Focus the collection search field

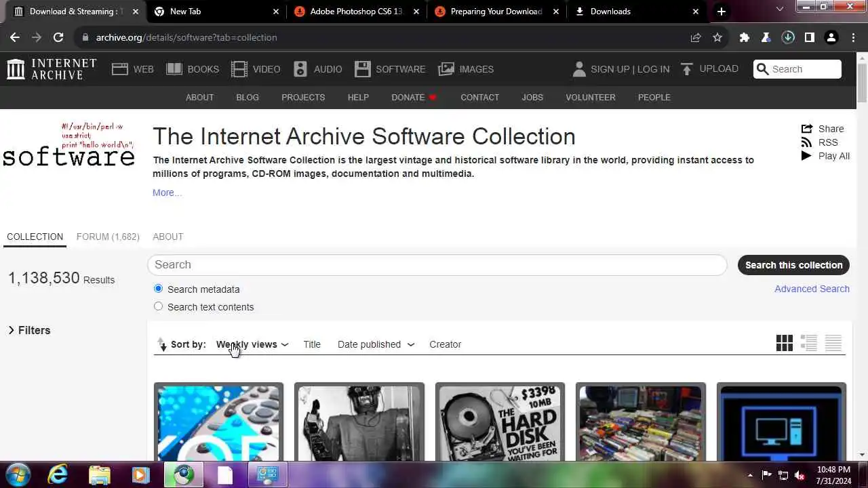click(437, 264)
